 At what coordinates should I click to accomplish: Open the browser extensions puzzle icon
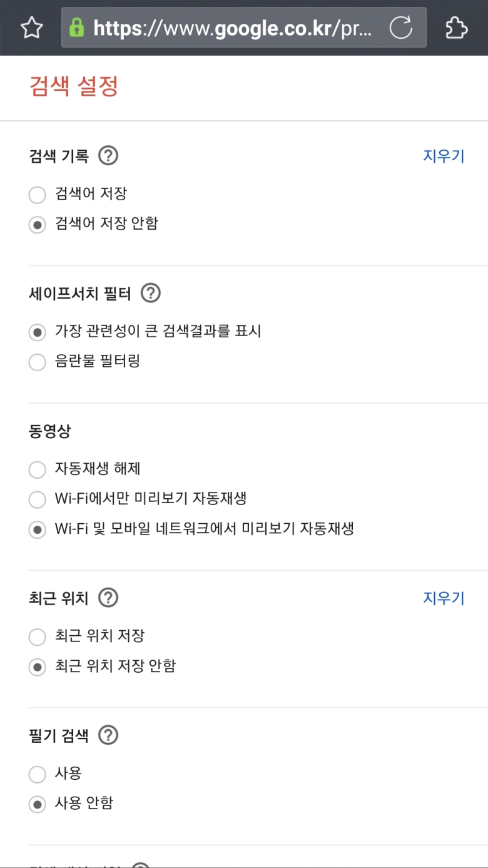click(x=456, y=28)
